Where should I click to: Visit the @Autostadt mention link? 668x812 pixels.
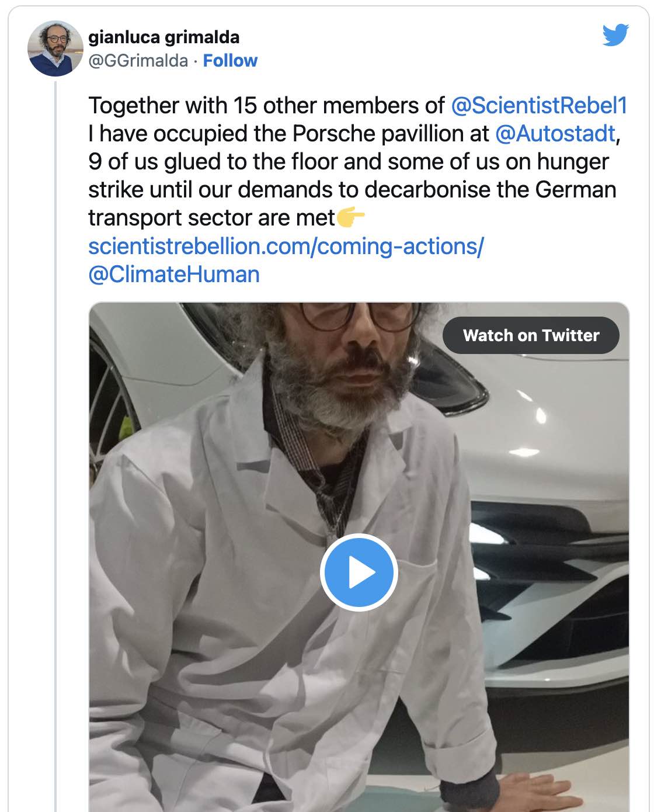(555, 134)
